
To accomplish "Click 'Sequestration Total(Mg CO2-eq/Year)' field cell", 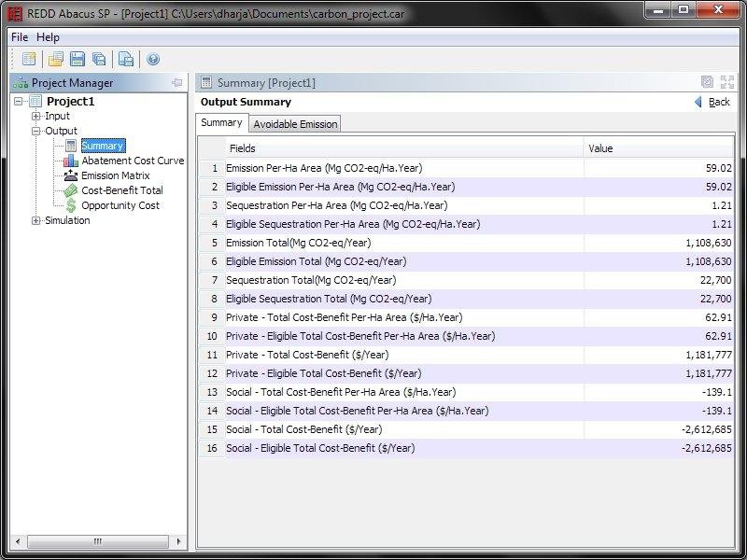I will (404, 280).
